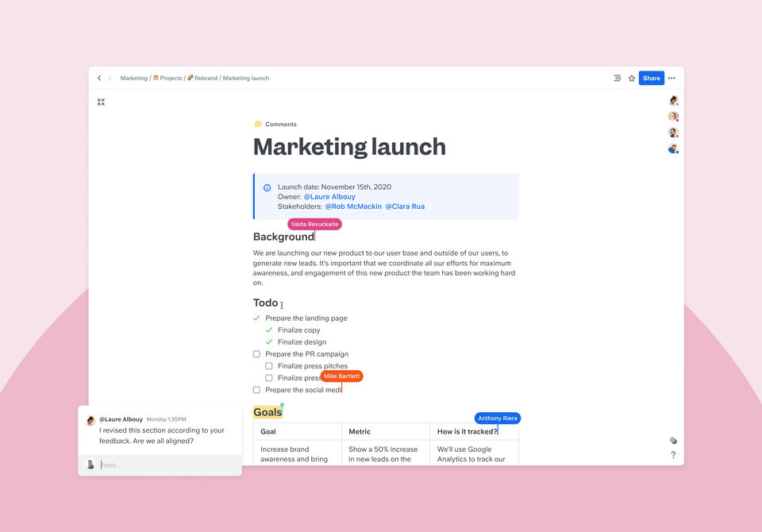Click the Background heading
This screenshot has height=532, width=762.
pyautogui.click(x=283, y=237)
